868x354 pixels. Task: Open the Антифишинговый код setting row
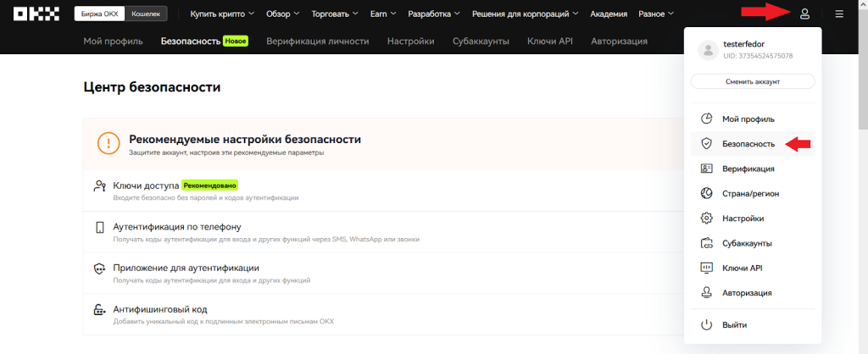160,309
